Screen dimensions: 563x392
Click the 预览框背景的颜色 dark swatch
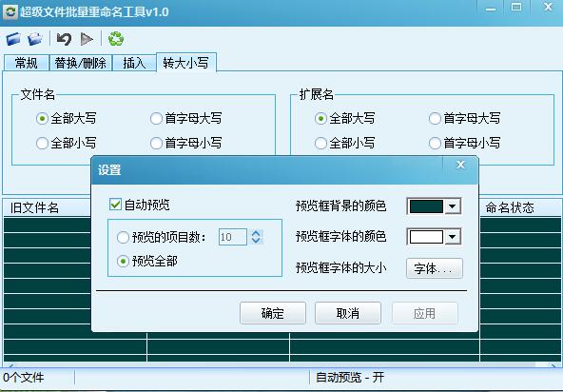[426, 206]
